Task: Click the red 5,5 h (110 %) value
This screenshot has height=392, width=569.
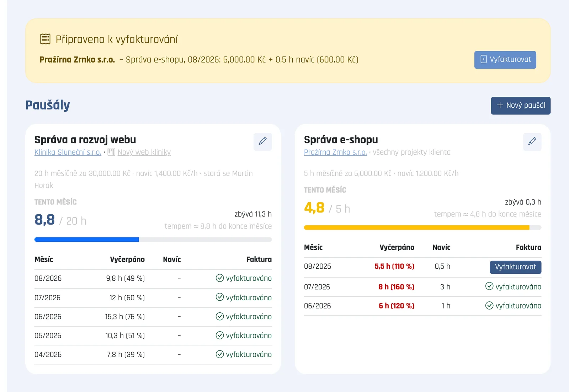Action: (x=394, y=266)
